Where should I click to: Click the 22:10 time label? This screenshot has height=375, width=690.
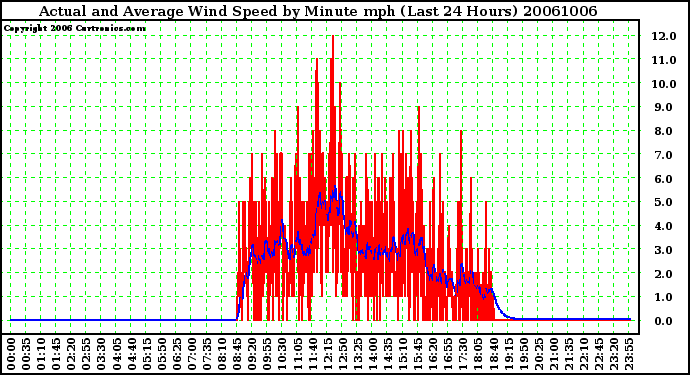[x=584, y=354]
